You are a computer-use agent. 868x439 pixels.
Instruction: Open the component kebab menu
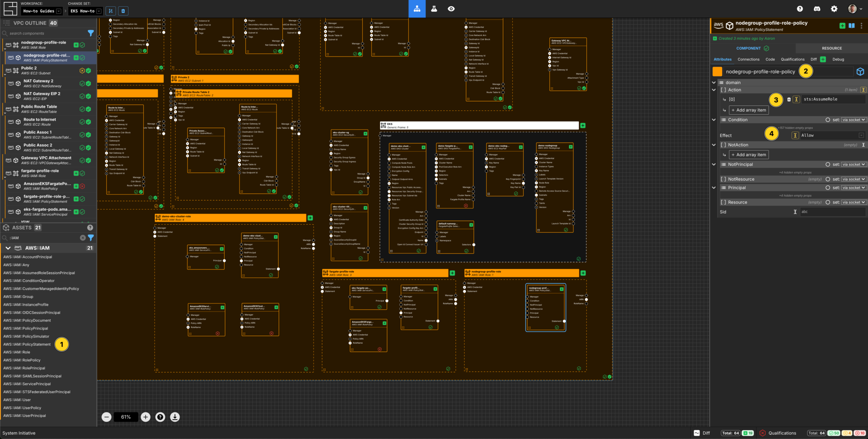point(861,26)
